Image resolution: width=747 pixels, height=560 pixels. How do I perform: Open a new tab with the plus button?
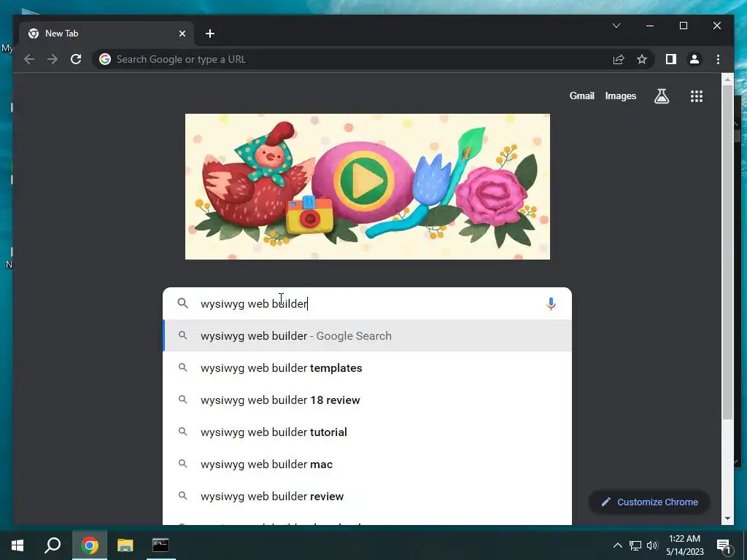(209, 34)
